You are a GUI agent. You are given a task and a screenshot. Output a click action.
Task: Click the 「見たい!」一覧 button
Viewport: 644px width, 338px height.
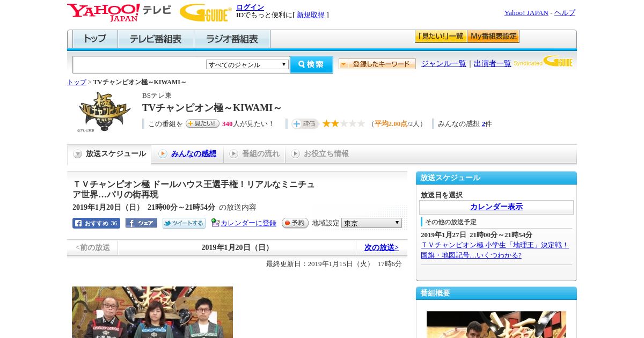441,36
